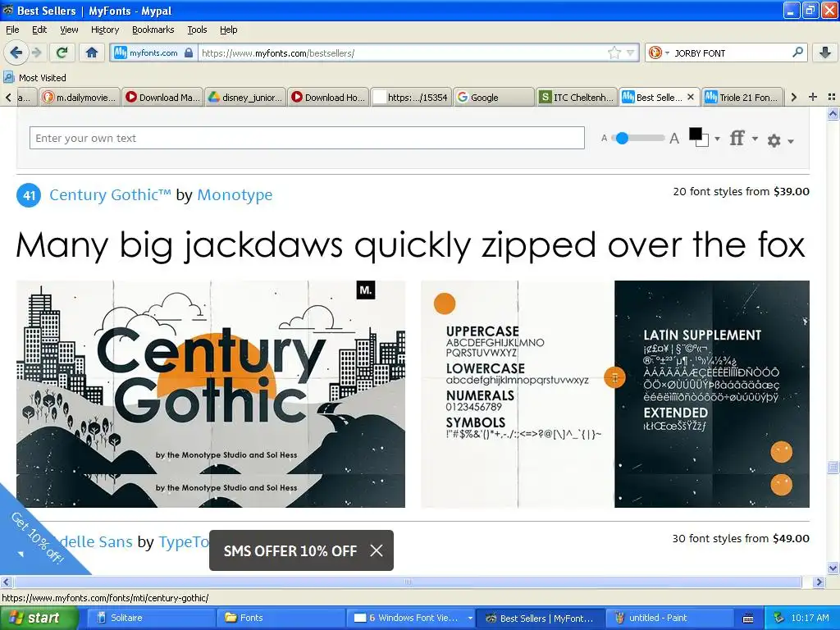The image size is (840, 630).
Task: Click the small A size label
Action: (x=605, y=138)
